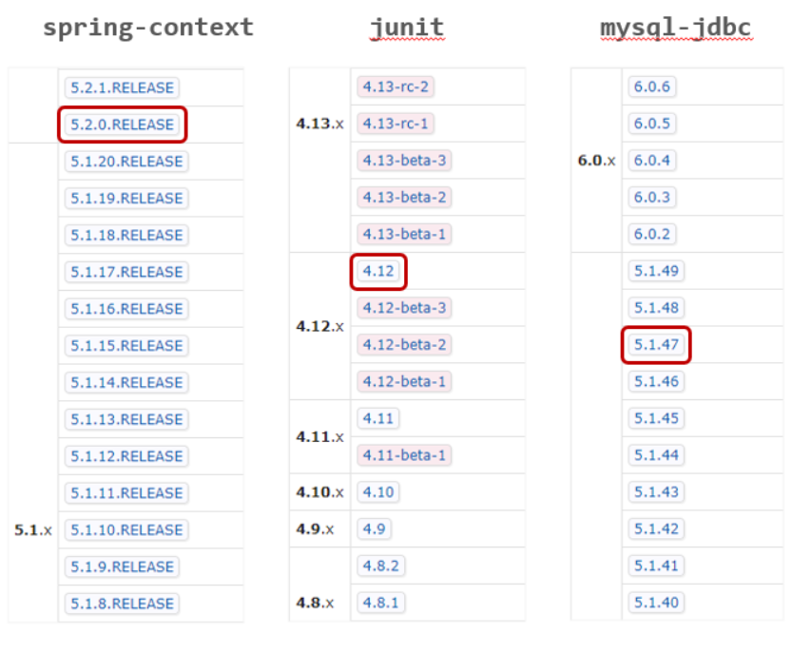
Task: Open the 4.11-beta-1 version link
Action: 403,455
